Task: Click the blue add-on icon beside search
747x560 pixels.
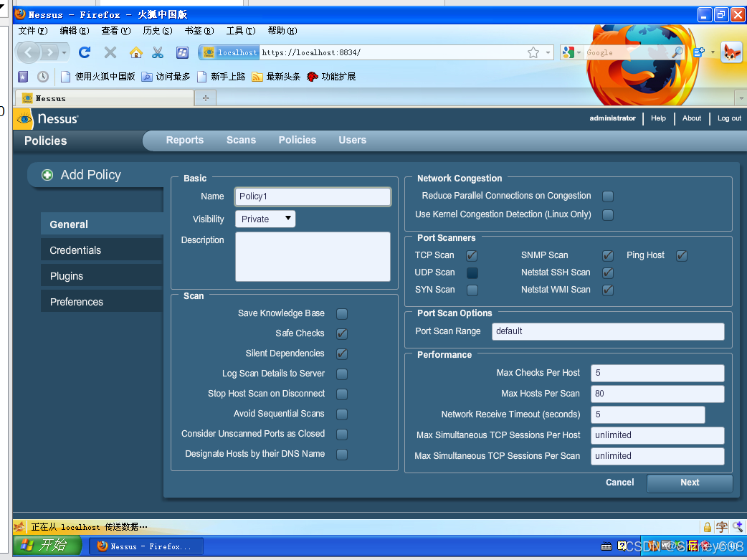Action: pyautogui.click(x=699, y=52)
